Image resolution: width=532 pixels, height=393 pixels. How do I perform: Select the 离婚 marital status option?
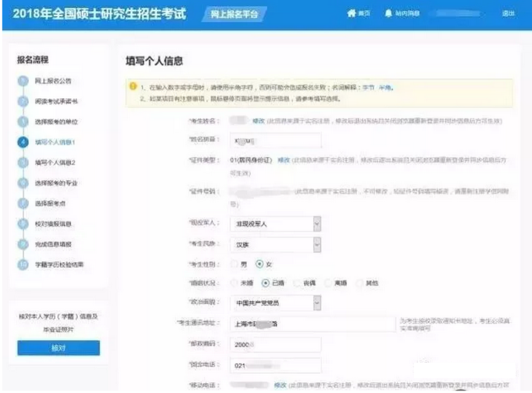click(x=329, y=283)
